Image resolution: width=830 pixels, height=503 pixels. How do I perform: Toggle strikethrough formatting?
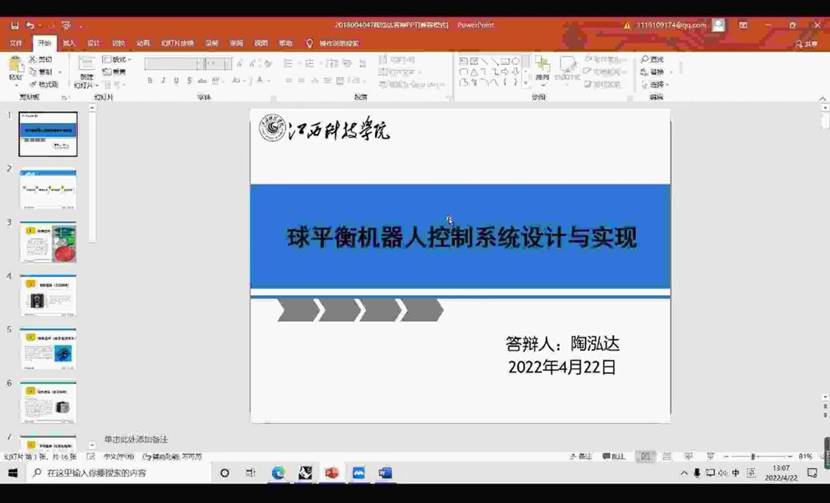tap(202, 80)
